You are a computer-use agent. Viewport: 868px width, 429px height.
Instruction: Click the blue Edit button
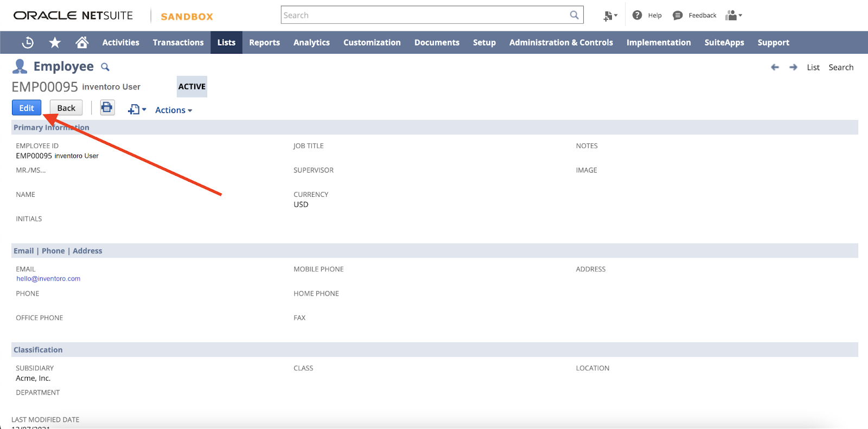point(27,108)
